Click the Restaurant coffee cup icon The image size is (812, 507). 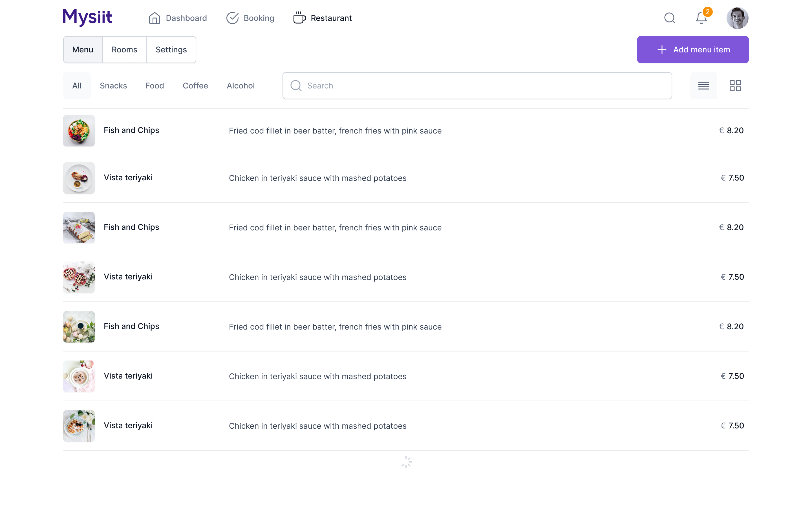pos(299,18)
